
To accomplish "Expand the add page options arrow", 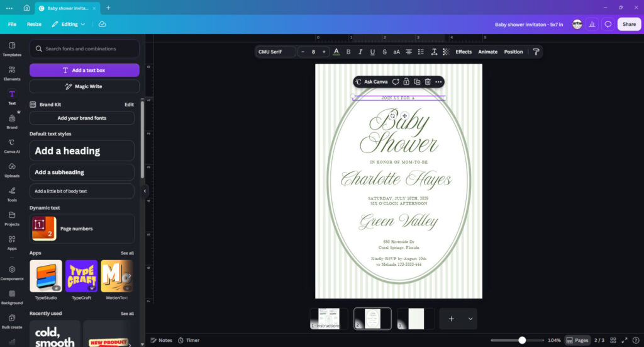I will click(x=470, y=319).
